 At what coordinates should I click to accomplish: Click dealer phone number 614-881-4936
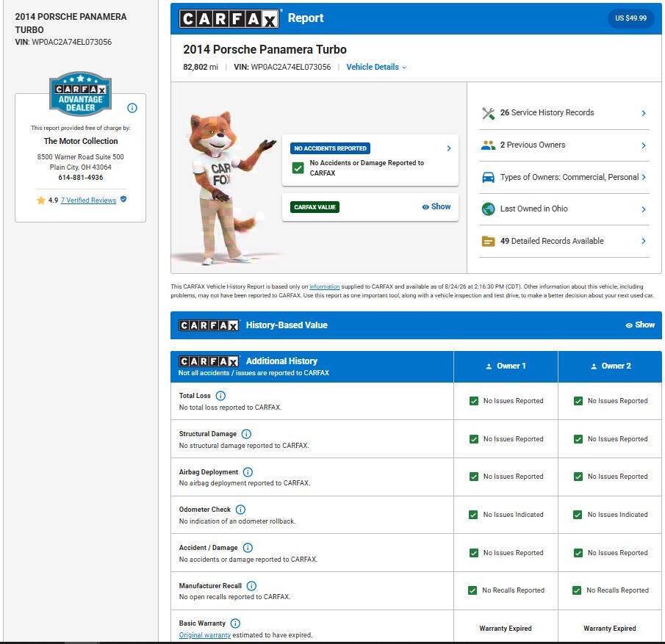pos(81,178)
